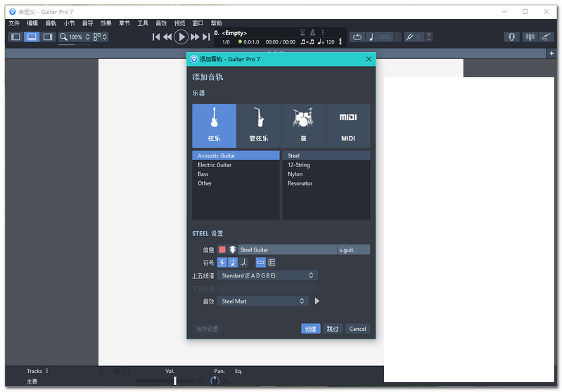Open the Tracks options three-dot menu
The height and width of the screenshot is (392, 562).
47,371
